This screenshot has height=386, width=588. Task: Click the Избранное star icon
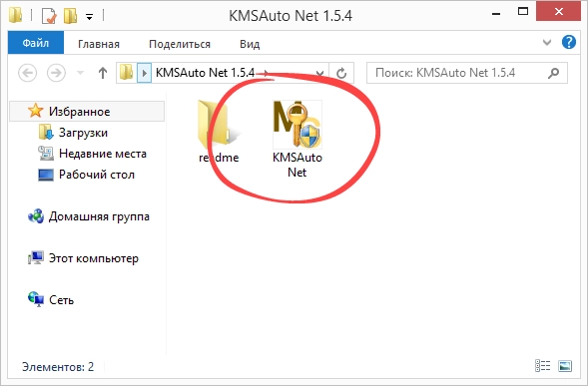click(35, 111)
